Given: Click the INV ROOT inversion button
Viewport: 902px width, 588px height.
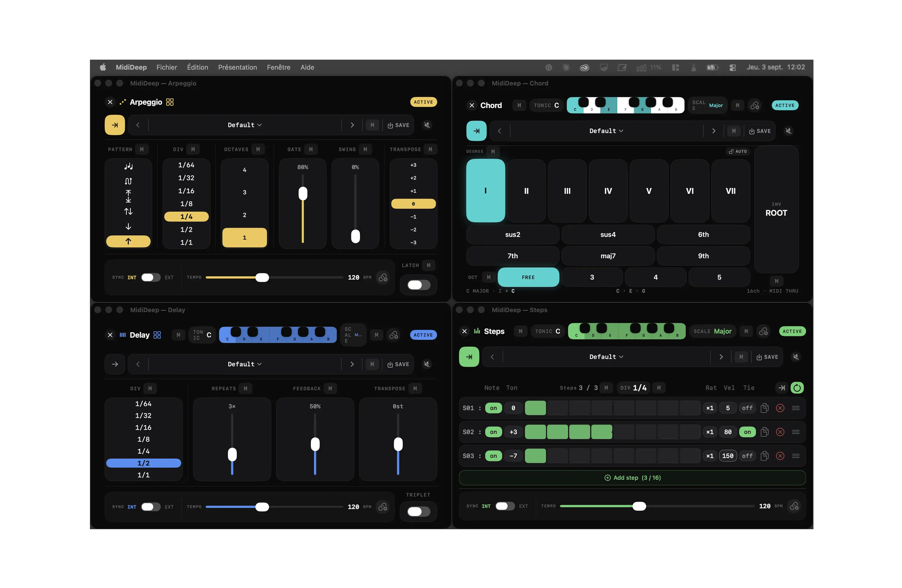Looking at the screenshot, I should point(776,209).
